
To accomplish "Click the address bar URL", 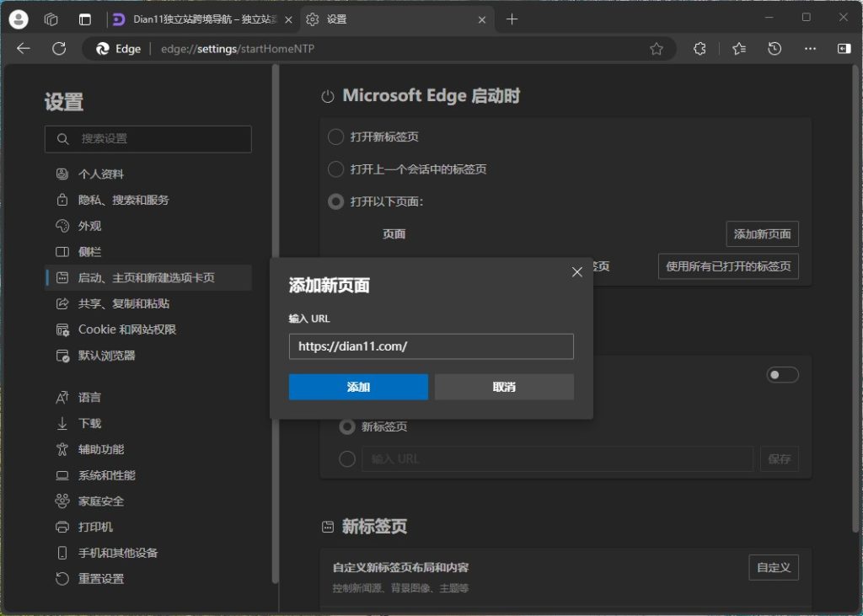I will pos(238,49).
